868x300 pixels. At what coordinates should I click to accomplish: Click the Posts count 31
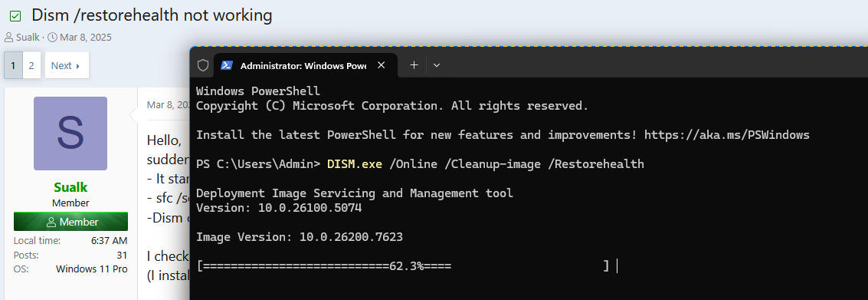click(123, 255)
